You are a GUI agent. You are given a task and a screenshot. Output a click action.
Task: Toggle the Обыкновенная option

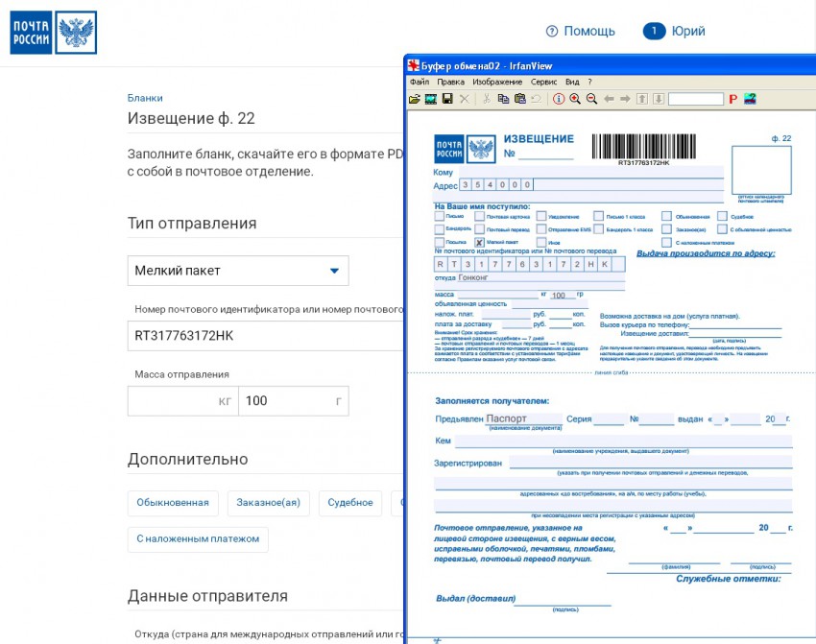pos(173,503)
